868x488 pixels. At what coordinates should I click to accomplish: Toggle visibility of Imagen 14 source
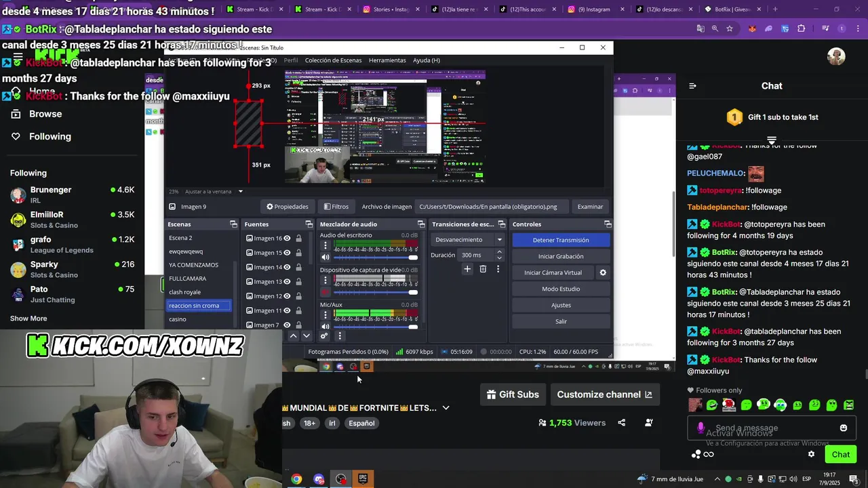pyautogui.click(x=287, y=267)
